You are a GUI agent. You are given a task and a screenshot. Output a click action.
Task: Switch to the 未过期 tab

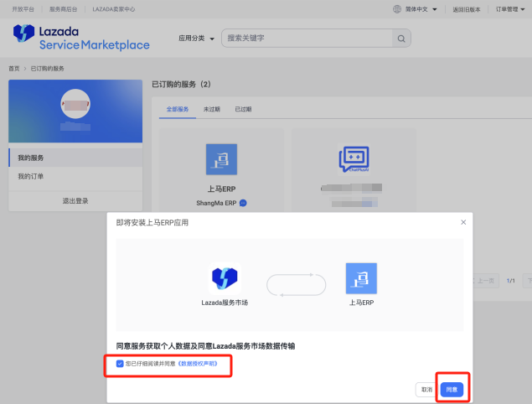pyautogui.click(x=212, y=109)
